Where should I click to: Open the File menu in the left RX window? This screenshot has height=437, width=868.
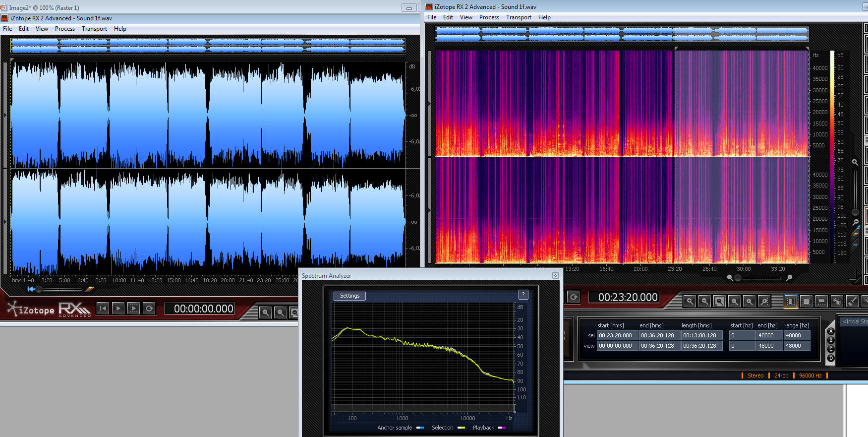click(x=7, y=29)
